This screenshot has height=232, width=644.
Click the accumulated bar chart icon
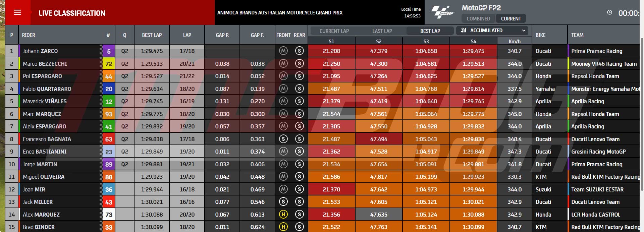click(x=464, y=30)
